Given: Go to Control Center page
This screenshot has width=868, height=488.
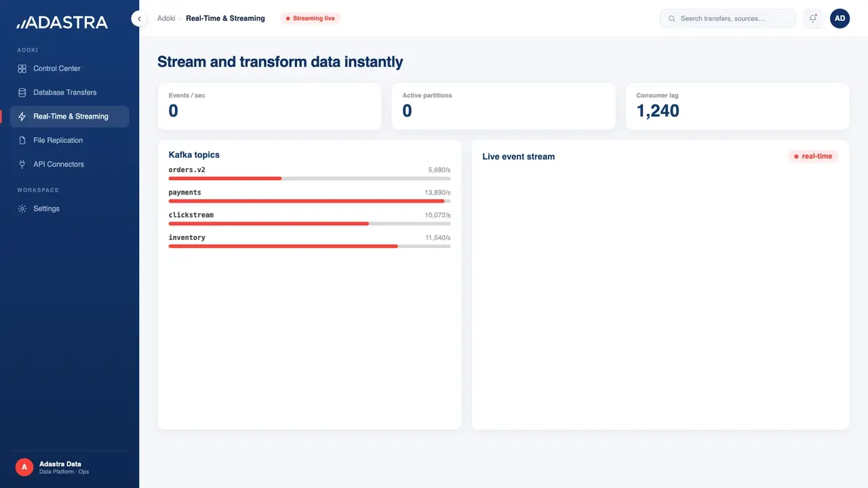Looking at the screenshot, I should pyautogui.click(x=69, y=68).
